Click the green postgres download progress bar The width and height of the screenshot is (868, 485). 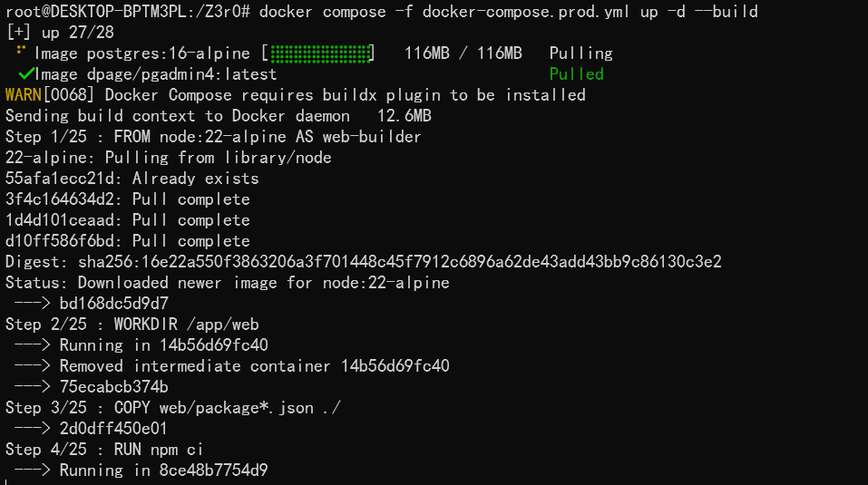pos(320,53)
